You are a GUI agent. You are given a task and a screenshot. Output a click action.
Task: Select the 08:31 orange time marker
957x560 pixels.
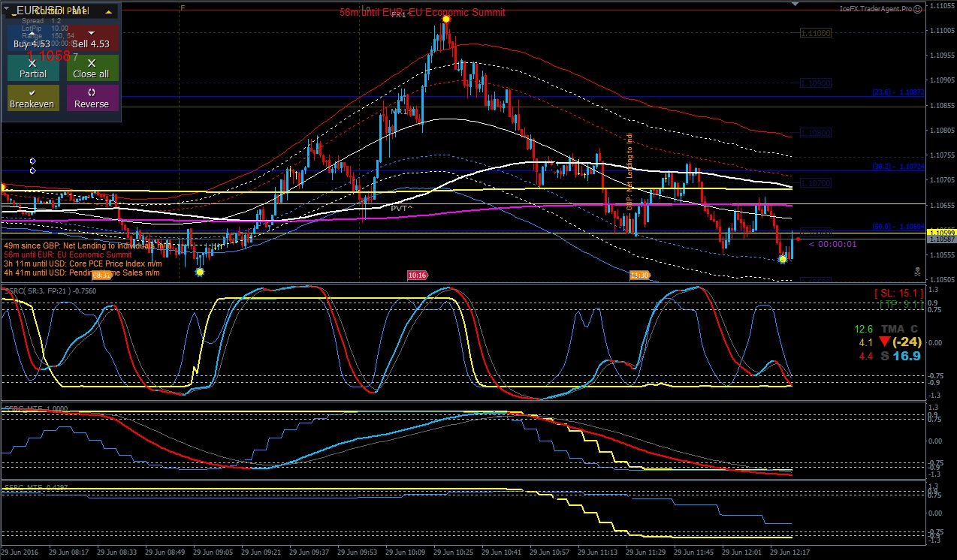click(x=103, y=276)
